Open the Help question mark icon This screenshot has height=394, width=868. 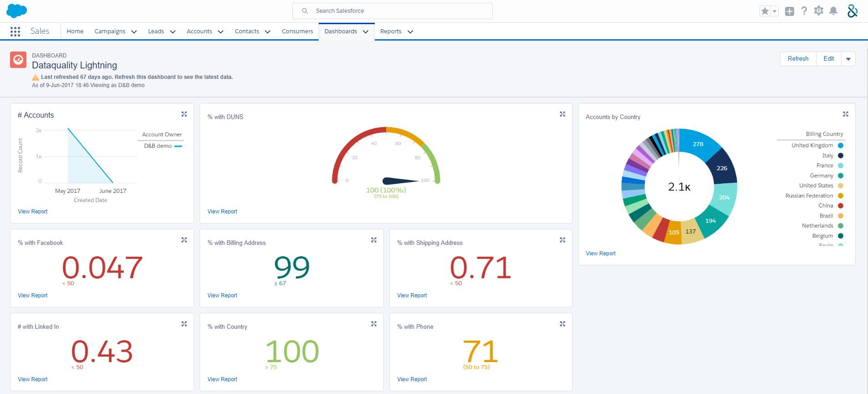point(804,11)
